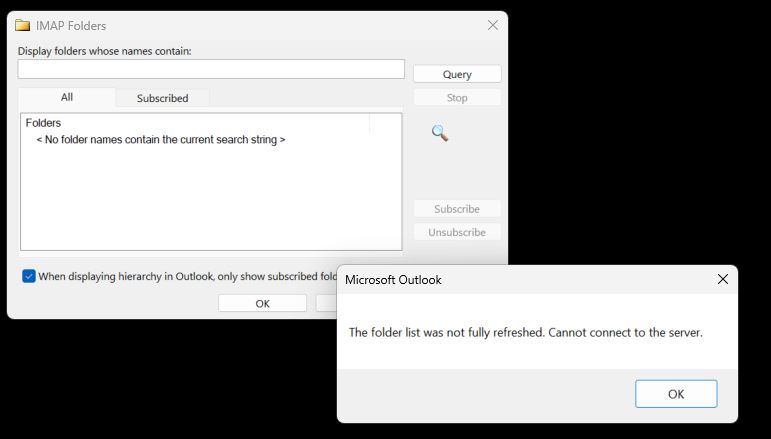
Task: Select the 'No folder names contain' row
Action: coord(161,140)
